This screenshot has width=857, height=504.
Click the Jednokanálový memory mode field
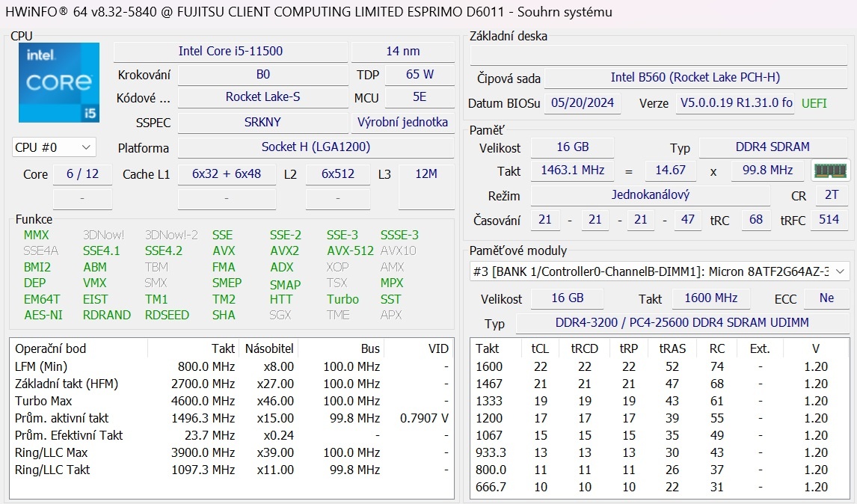coord(650,195)
